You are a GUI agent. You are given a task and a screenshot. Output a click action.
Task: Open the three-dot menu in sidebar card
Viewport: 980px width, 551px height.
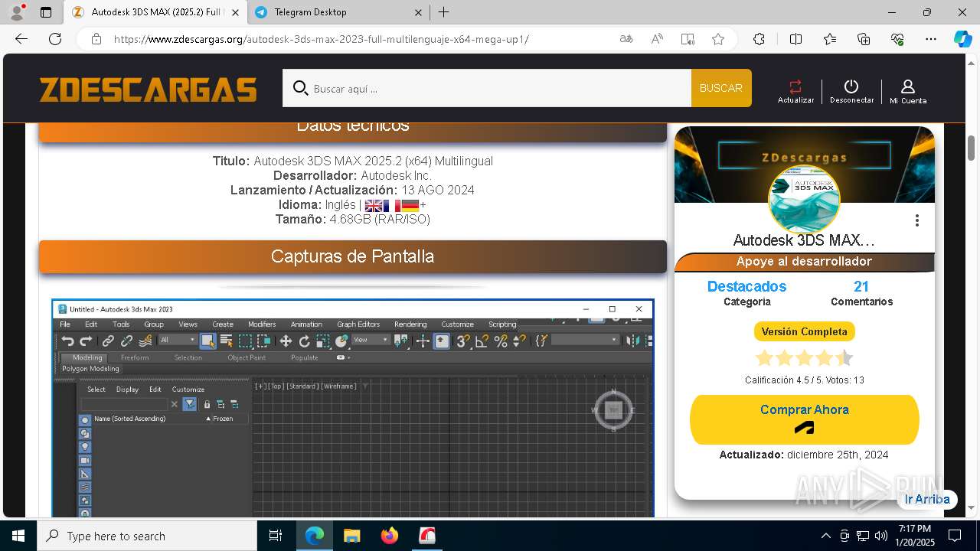(916, 220)
